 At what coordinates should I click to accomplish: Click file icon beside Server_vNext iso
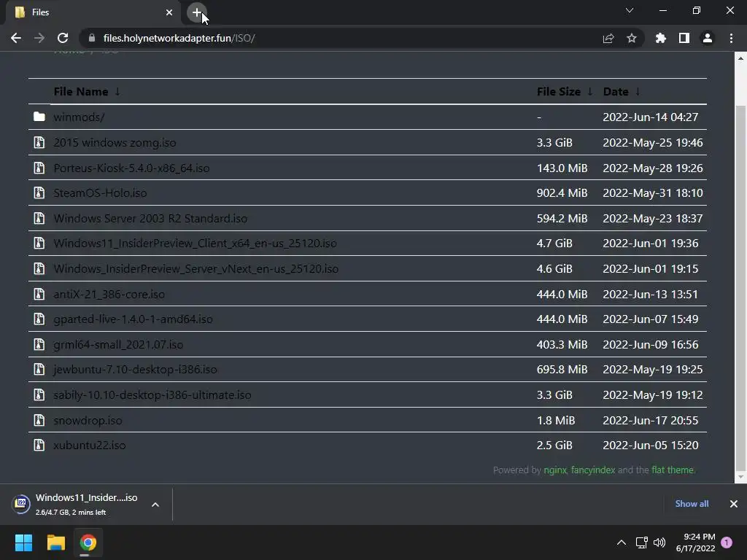click(x=39, y=268)
